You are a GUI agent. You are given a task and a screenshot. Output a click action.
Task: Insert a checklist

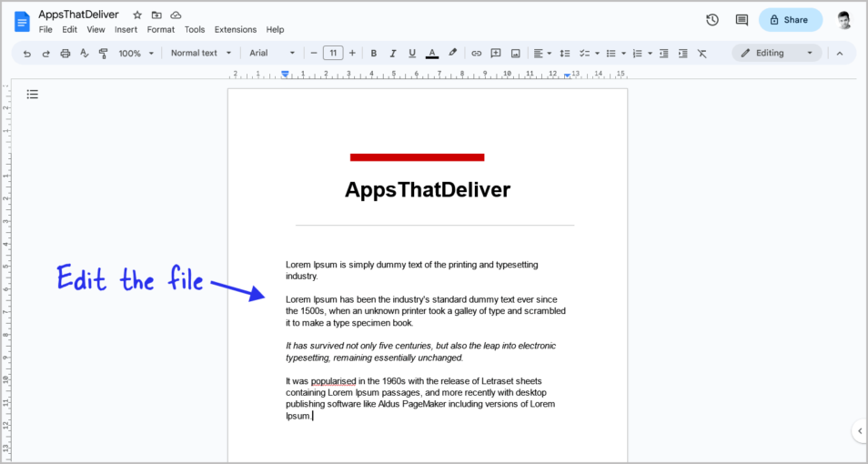click(x=584, y=54)
